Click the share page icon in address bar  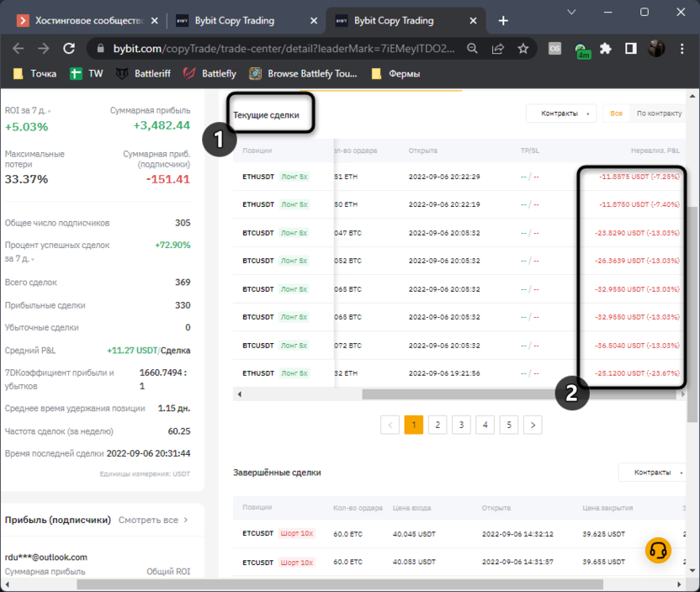click(498, 49)
